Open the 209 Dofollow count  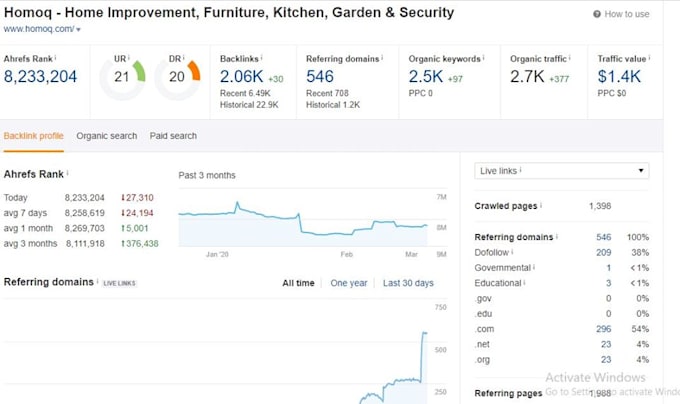click(x=604, y=252)
